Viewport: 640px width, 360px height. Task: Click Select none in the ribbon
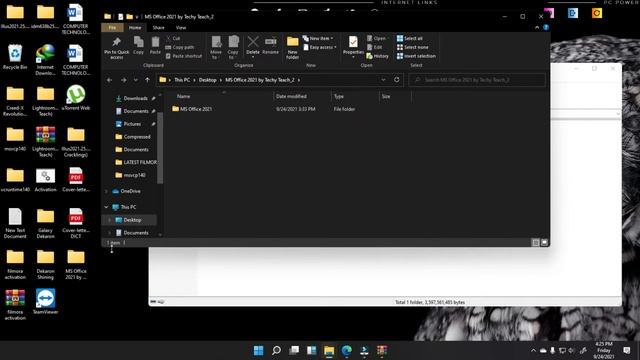coord(412,47)
